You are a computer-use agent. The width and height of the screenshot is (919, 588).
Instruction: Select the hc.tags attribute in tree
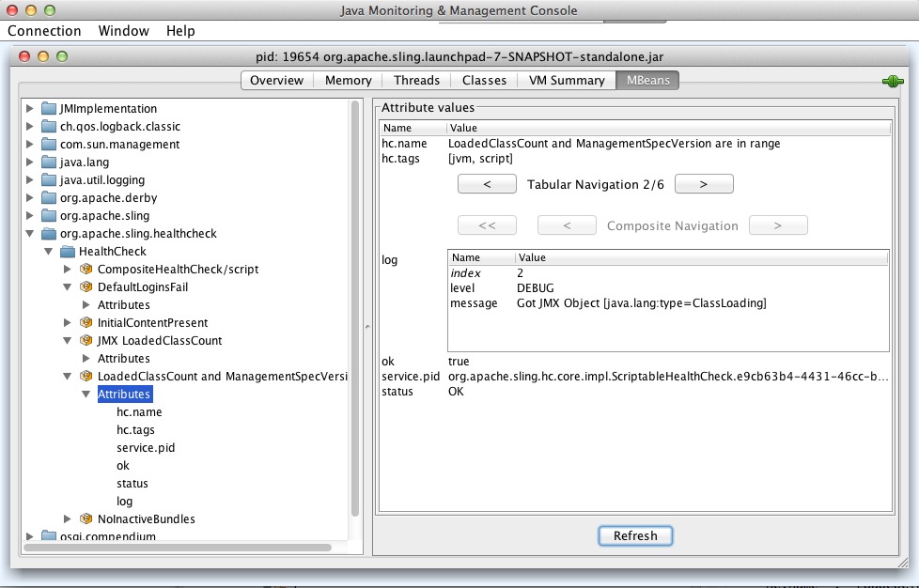(135, 430)
